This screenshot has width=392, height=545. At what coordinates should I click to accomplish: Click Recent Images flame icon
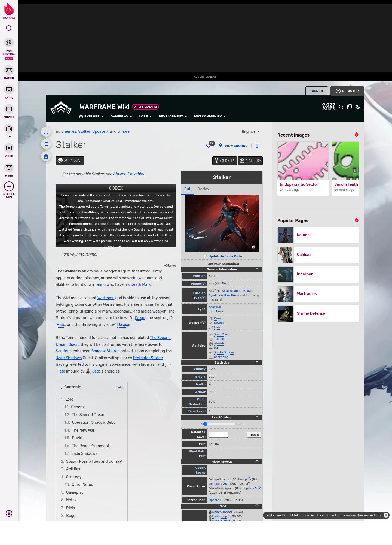coord(356,134)
